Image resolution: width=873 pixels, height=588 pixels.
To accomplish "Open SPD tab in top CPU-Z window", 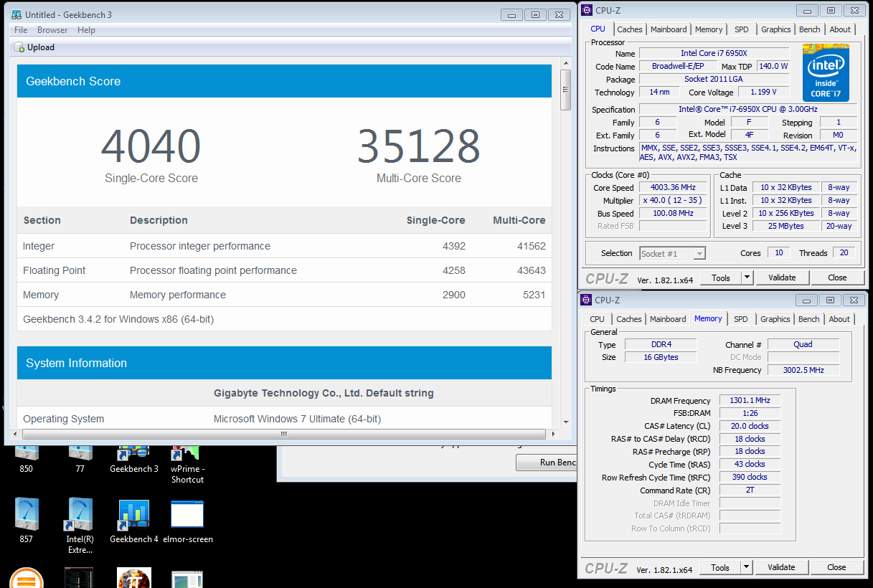I will (x=742, y=29).
